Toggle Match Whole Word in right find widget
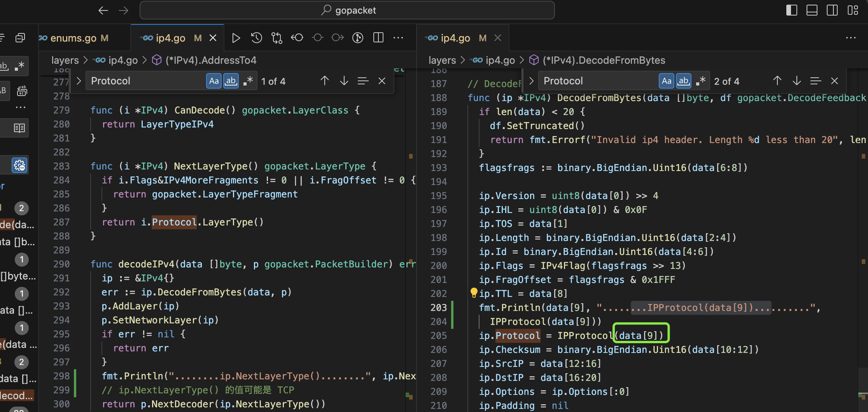 point(684,81)
